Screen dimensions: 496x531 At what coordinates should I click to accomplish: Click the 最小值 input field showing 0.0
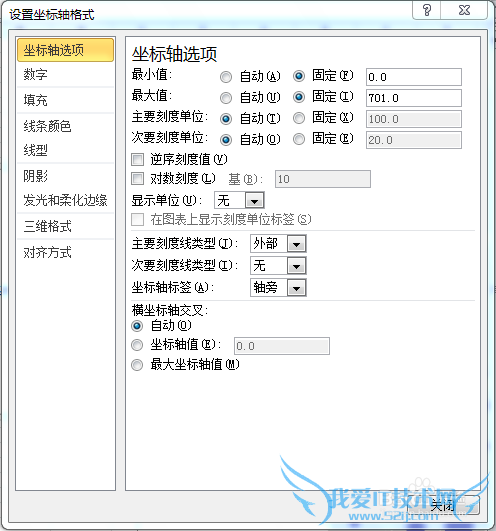click(414, 77)
